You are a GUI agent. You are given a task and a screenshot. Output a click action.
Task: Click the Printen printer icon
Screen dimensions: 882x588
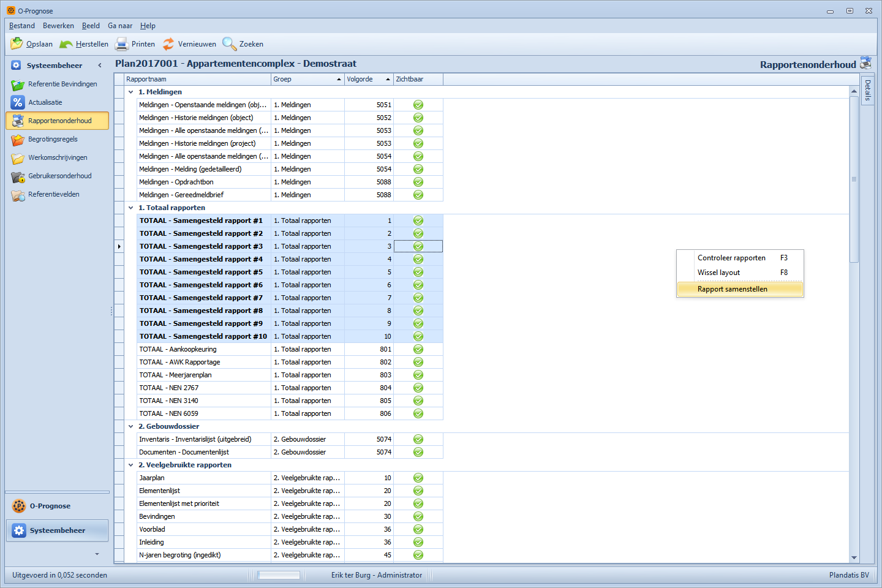click(122, 44)
